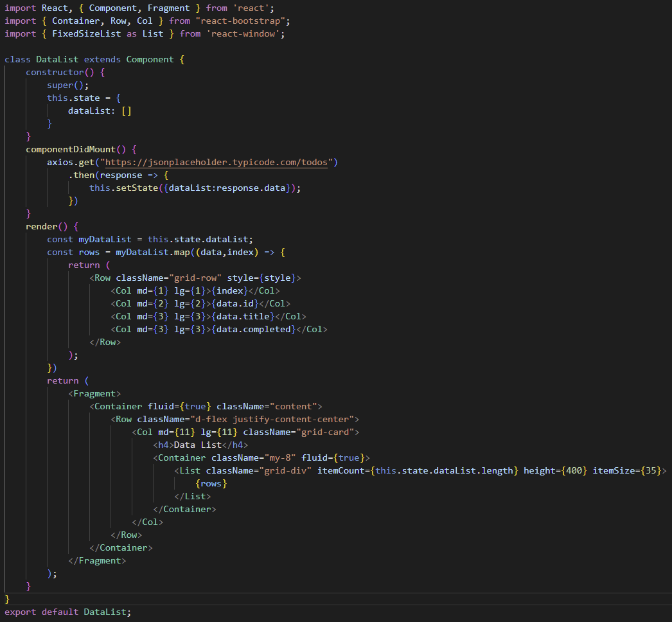Screen dimensions: 672x622
Task: Click the "my-8" className string
Action: 279,458
